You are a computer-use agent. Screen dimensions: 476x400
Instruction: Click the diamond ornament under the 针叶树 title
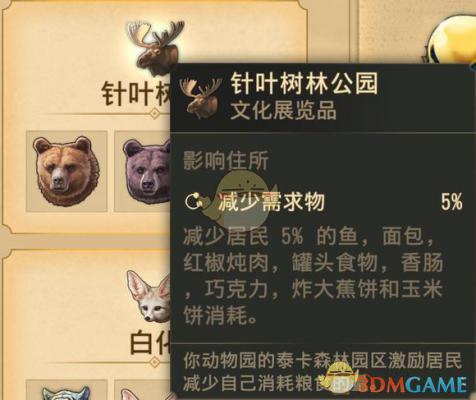click(154, 114)
